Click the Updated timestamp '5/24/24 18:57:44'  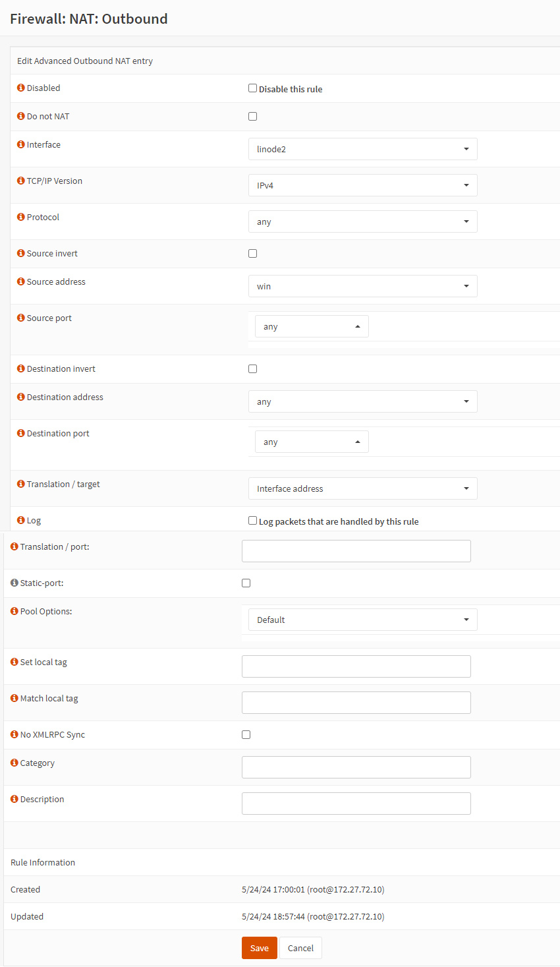273,916
